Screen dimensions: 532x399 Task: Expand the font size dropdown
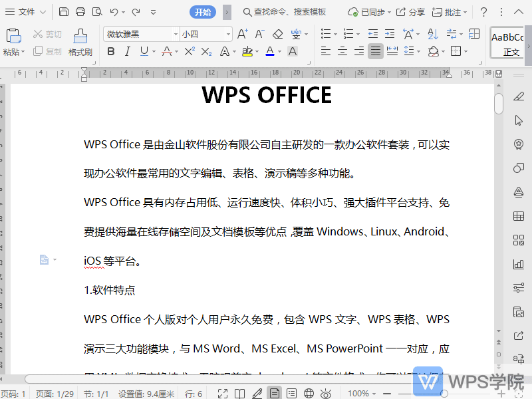tap(228, 34)
